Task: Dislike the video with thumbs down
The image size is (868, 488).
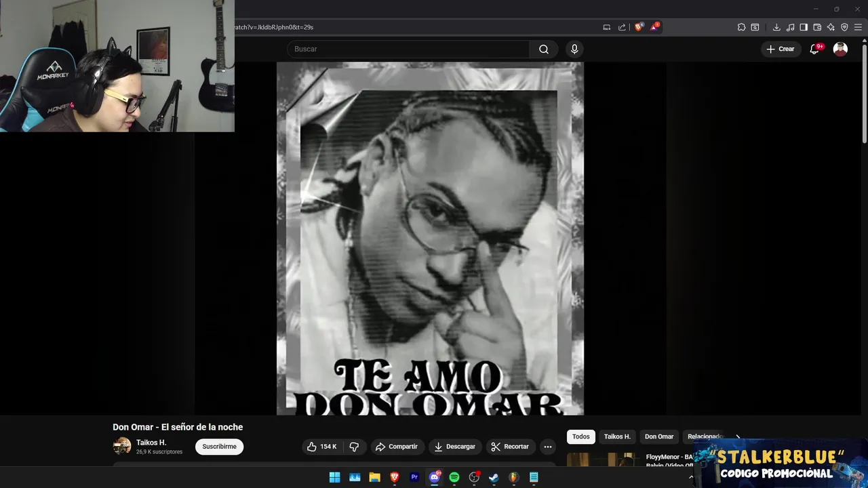Action: (354, 447)
